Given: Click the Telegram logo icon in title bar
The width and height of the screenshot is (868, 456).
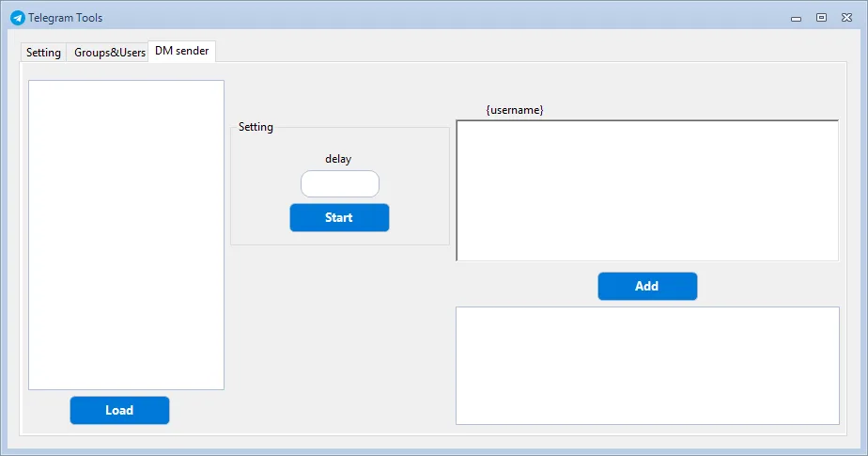Looking at the screenshot, I should [x=17, y=17].
